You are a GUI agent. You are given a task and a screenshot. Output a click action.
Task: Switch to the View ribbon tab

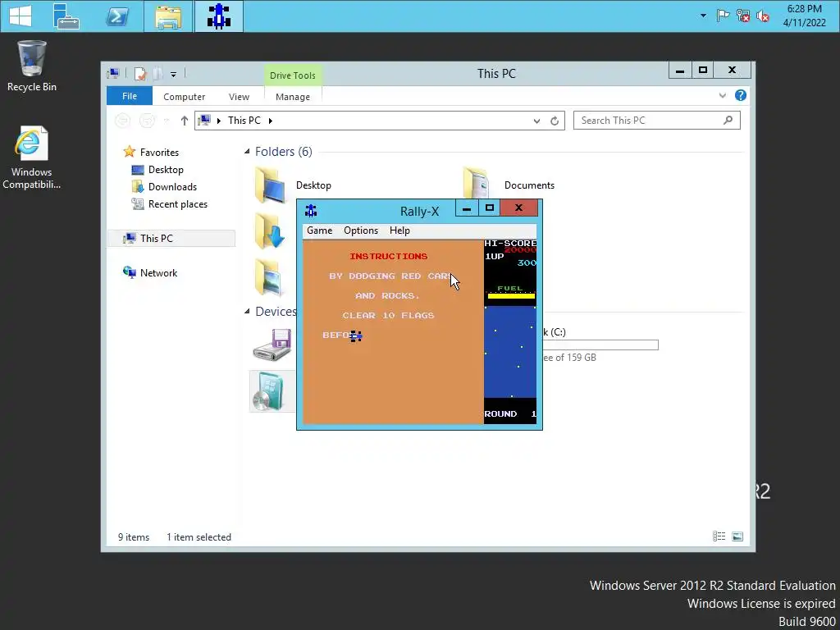coord(239,97)
